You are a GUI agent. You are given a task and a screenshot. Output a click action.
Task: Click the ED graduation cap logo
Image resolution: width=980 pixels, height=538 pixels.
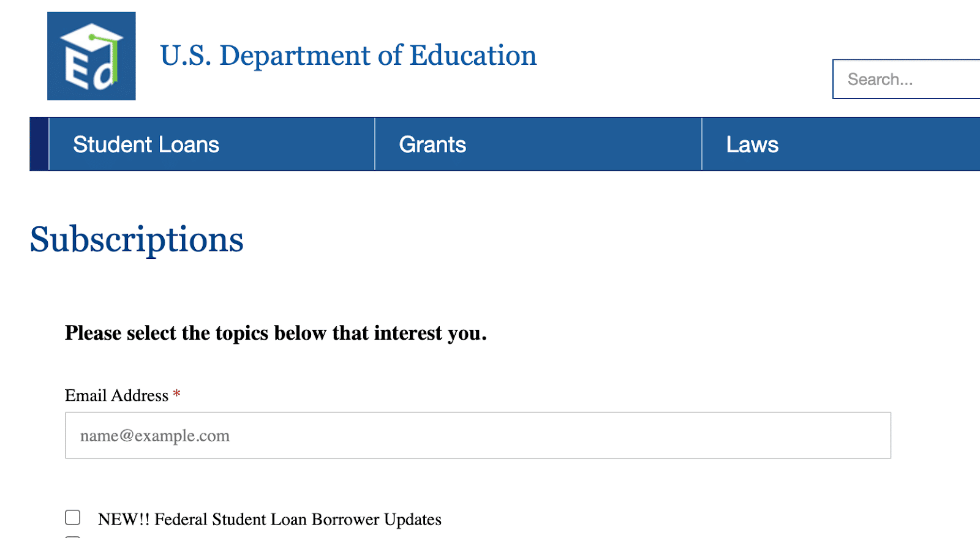[x=91, y=56]
